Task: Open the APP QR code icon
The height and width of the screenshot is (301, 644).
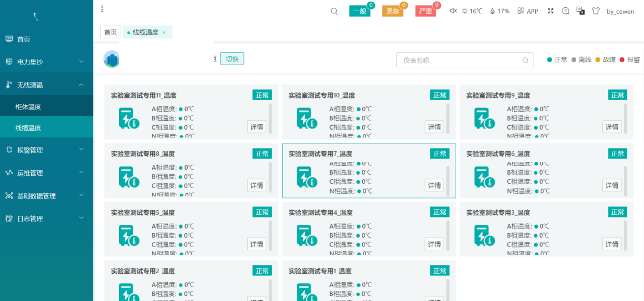Action: tap(521, 11)
